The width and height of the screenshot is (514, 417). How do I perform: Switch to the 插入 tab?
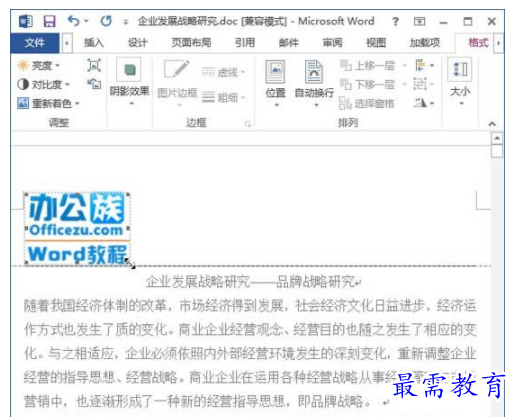tap(94, 43)
